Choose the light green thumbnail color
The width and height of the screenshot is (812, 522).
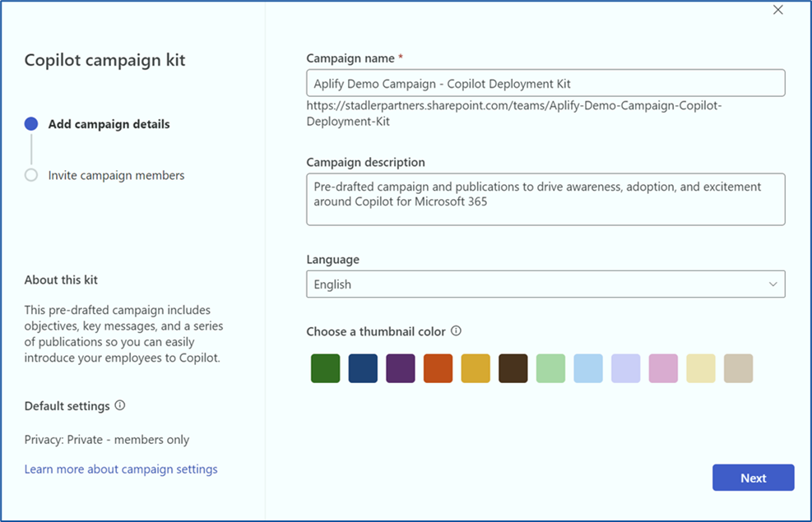click(x=550, y=368)
